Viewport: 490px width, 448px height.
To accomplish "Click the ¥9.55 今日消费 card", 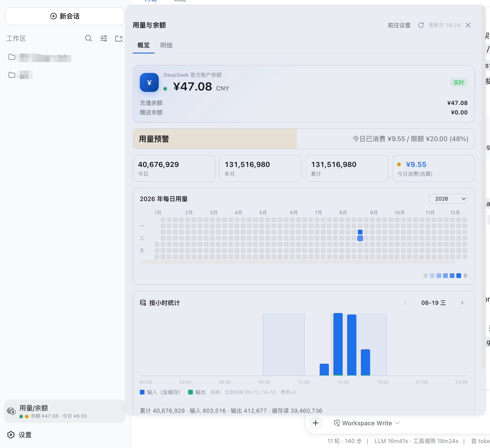I will (x=433, y=168).
